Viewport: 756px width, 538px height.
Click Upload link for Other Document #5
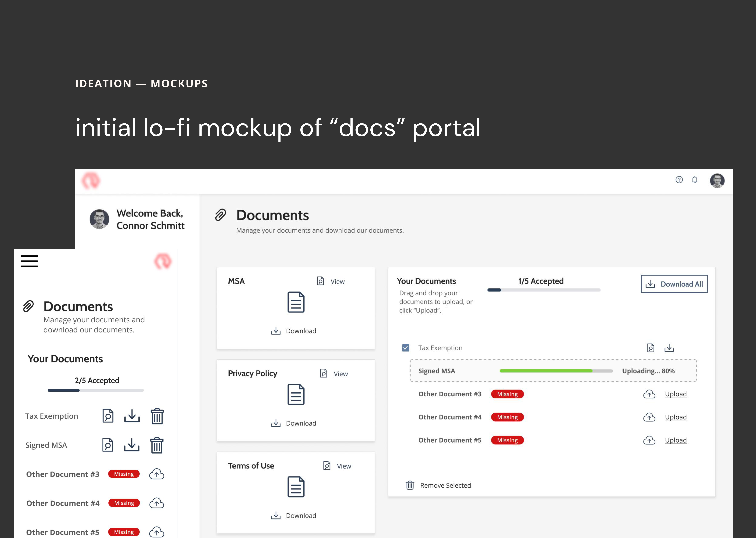(x=676, y=440)
